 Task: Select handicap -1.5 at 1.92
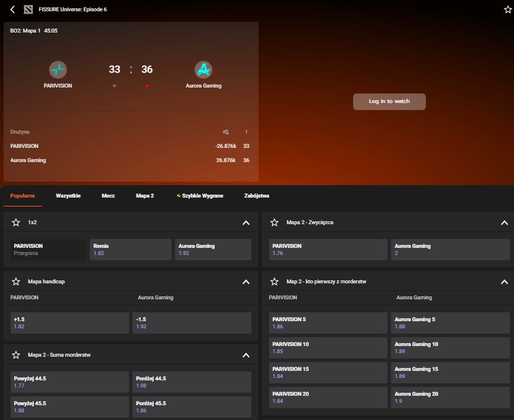[192, 323]
